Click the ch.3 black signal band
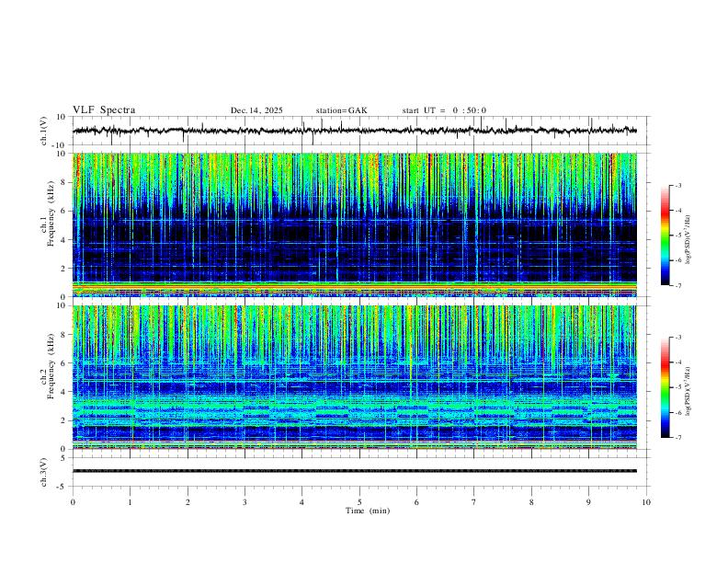 pos(355,471)
